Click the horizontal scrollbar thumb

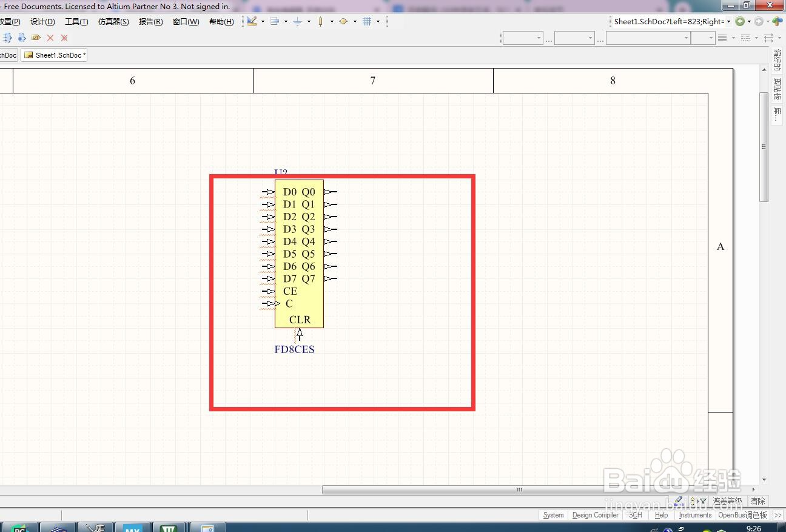(x=519, y=490)
